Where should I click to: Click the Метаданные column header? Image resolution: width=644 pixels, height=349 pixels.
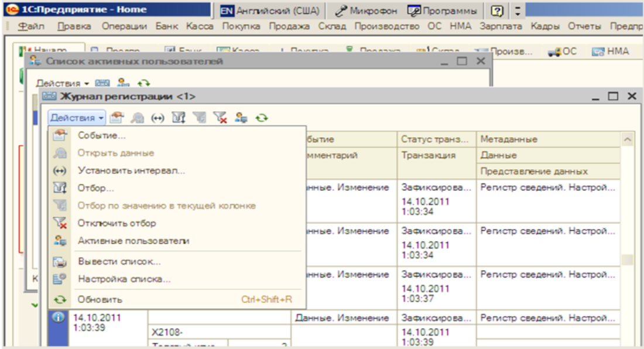click(548, 139)
